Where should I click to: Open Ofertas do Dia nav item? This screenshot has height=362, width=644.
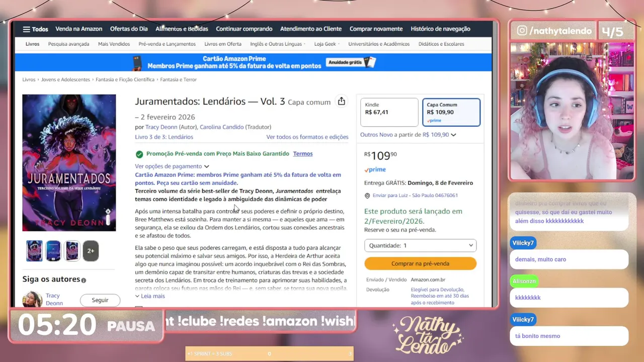[x=129, y=29]
